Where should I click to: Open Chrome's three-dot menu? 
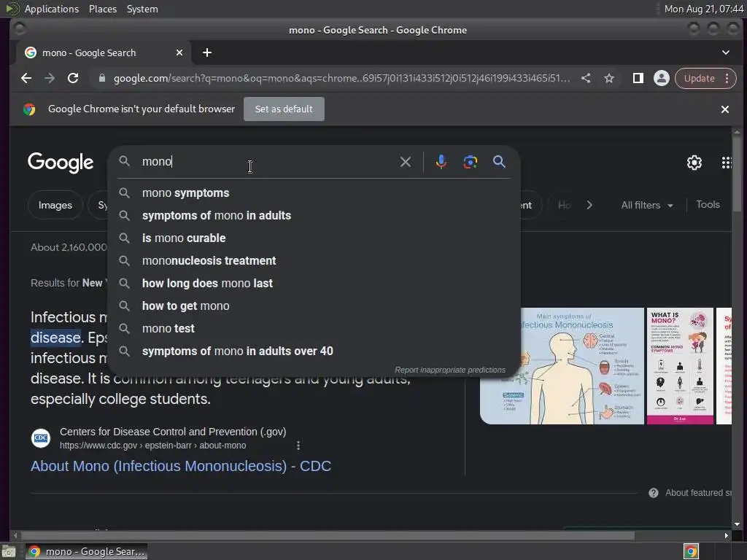coord(727,78)
